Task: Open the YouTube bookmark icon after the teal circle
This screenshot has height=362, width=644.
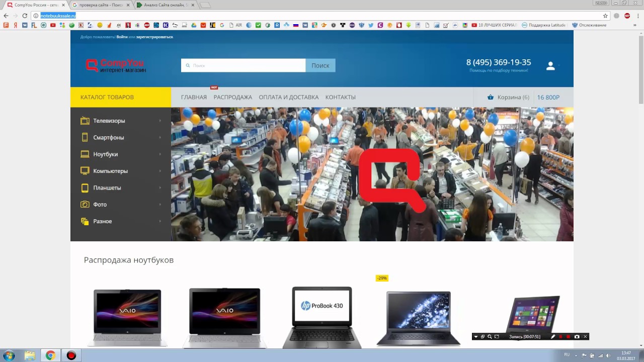Action: [x=53, y=25]
